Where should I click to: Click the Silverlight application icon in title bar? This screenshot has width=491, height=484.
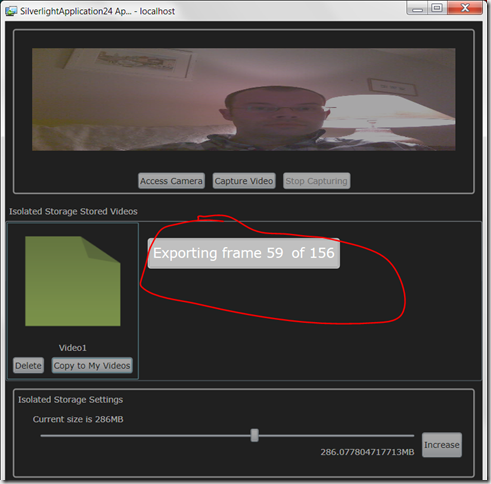(x=11, y=11)
